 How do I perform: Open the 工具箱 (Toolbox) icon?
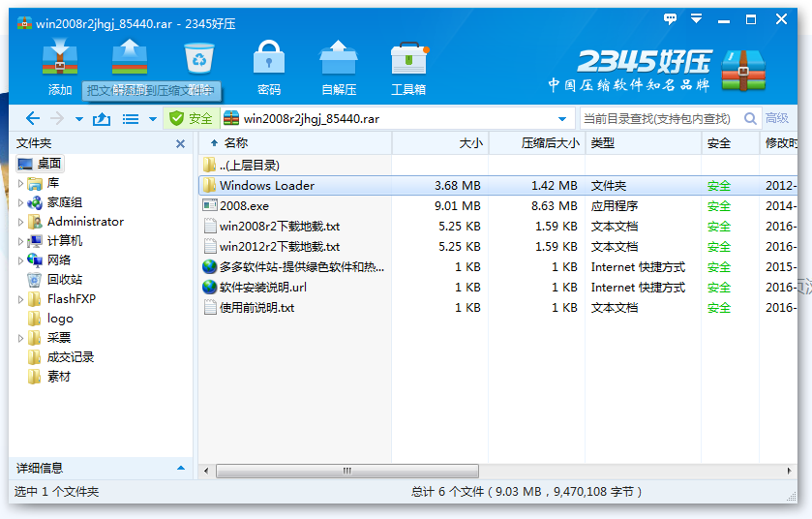pyautogui.click(x=407, y=60)
